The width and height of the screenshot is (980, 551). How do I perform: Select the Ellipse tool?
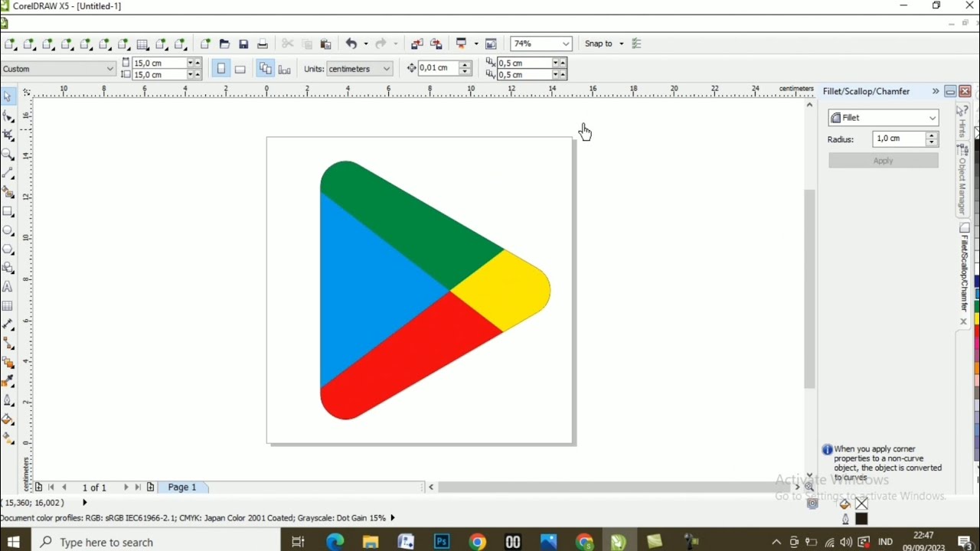[8, 230]
